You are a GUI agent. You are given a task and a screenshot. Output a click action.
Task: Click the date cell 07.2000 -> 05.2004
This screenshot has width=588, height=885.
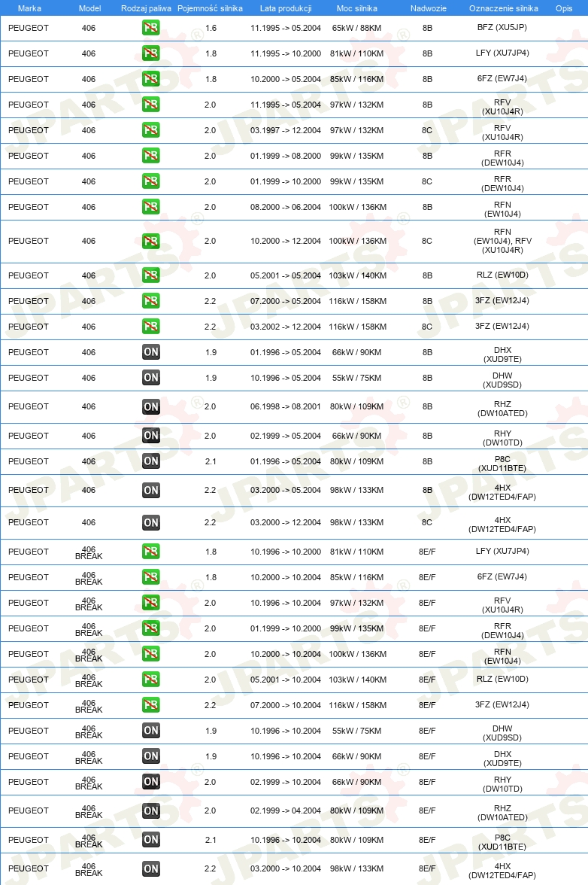[286, 301]
